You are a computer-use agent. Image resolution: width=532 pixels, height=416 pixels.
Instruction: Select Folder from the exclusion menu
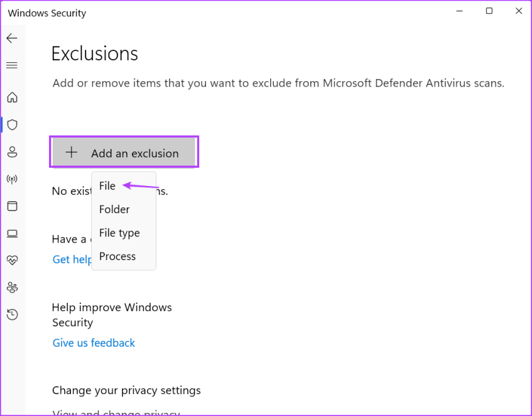point(114,209)
